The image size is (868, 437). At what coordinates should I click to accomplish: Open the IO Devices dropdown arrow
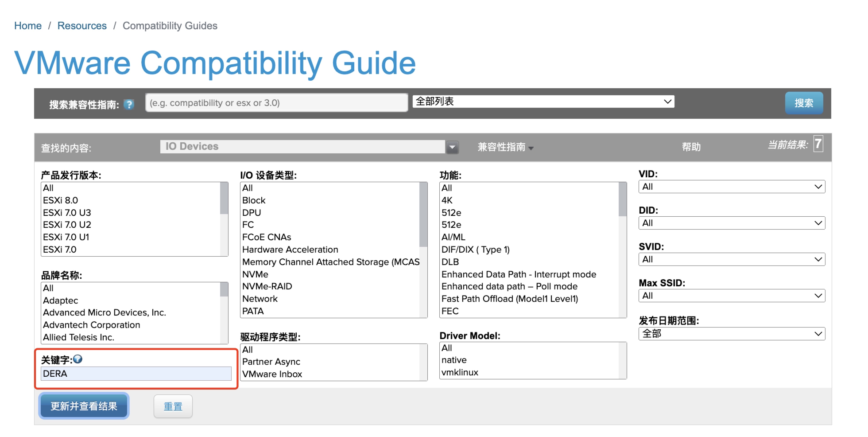[452, 147]
